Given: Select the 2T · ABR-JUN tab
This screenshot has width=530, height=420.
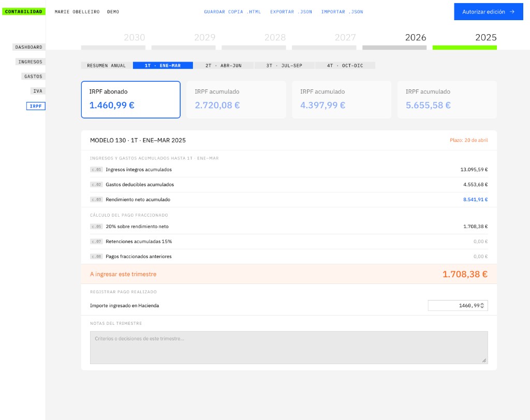Looking at the screenshot, I should (224, 66).
